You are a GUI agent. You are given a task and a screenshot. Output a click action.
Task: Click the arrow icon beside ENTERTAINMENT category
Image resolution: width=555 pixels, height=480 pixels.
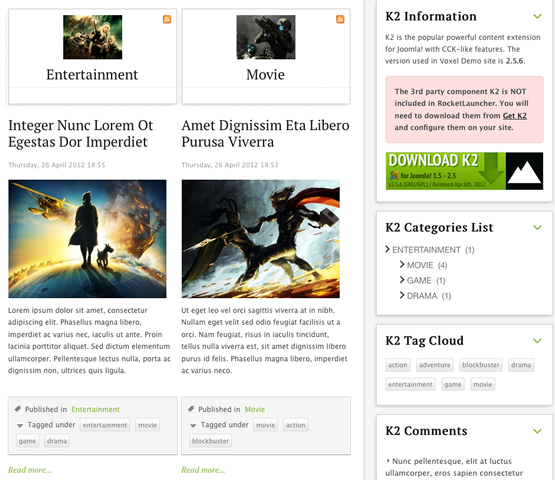(387, 249)
